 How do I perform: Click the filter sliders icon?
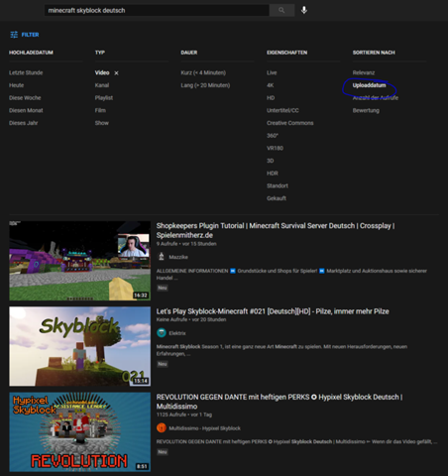pyautogui.click(x=14, y=35)
